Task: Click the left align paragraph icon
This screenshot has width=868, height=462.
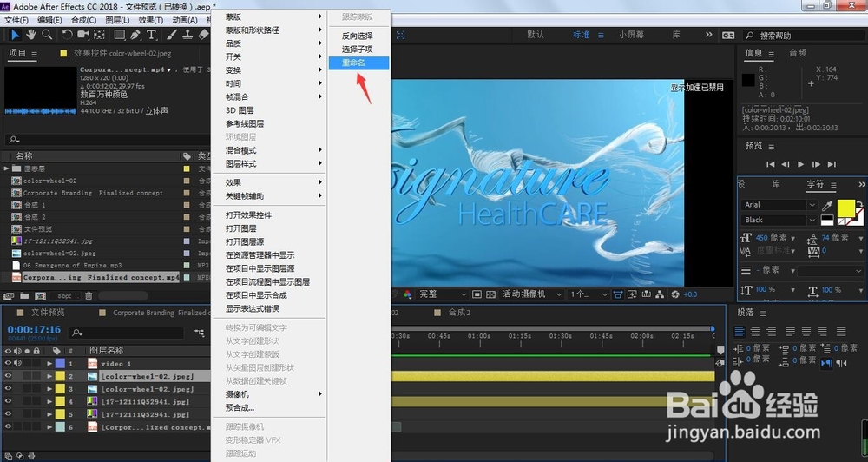Action: [x=740, y=331]
